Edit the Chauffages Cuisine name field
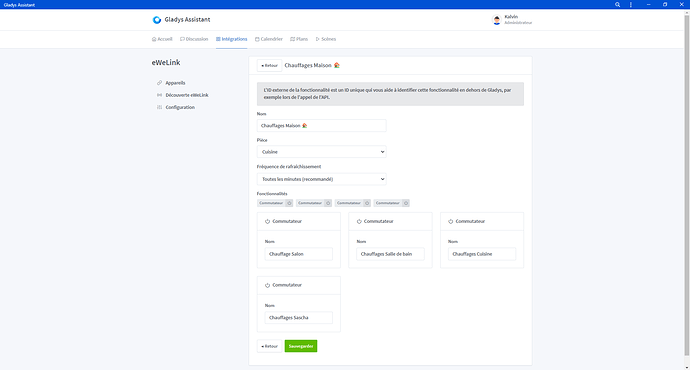 pos(482,254)
